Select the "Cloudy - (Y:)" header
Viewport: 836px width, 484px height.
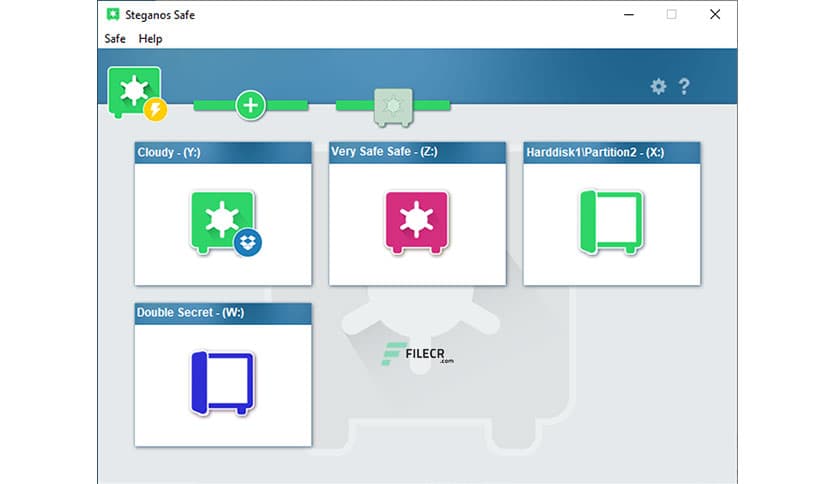(x=223, y=152)
